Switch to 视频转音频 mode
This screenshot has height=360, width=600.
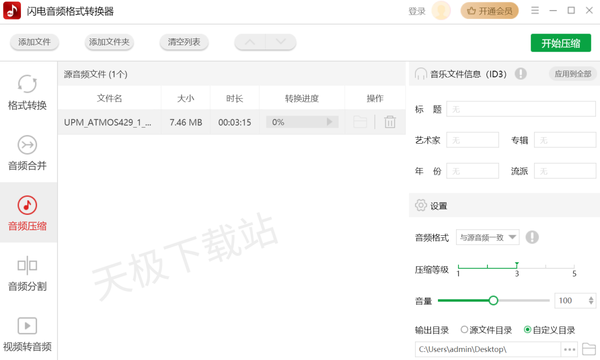27,334
